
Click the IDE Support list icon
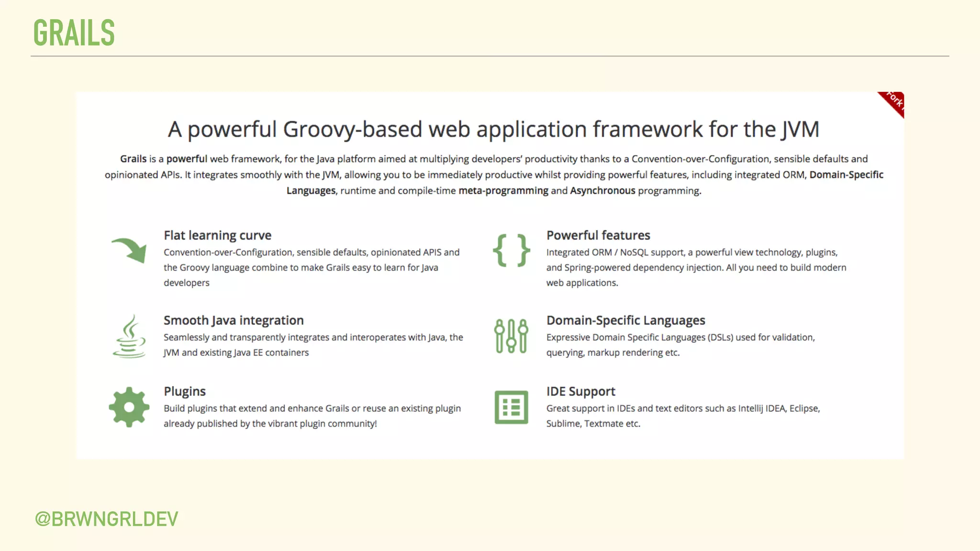coord(511,407)
